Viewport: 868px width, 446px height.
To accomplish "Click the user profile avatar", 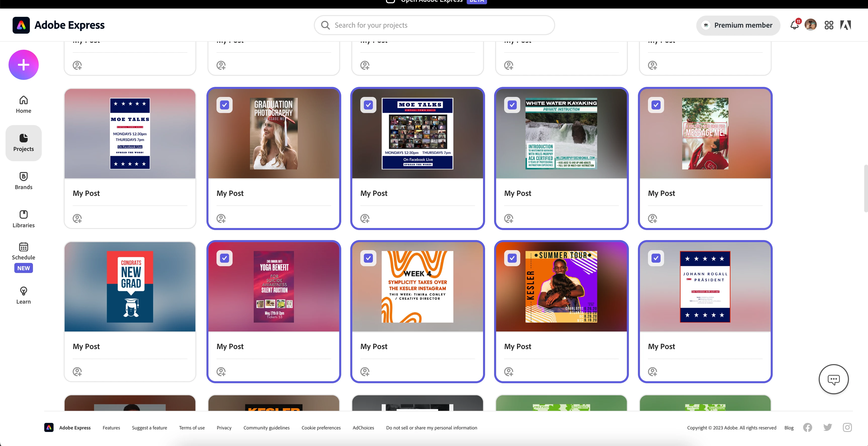I will coord(810,25).
